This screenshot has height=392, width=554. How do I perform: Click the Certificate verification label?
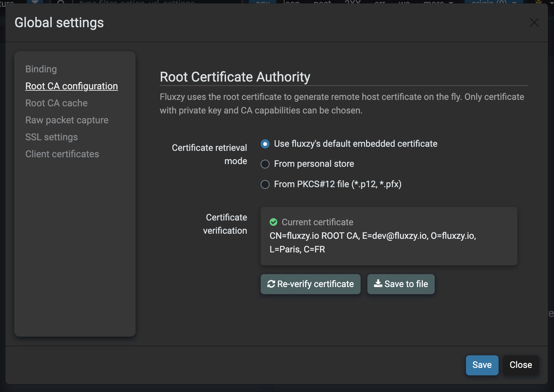225,224
